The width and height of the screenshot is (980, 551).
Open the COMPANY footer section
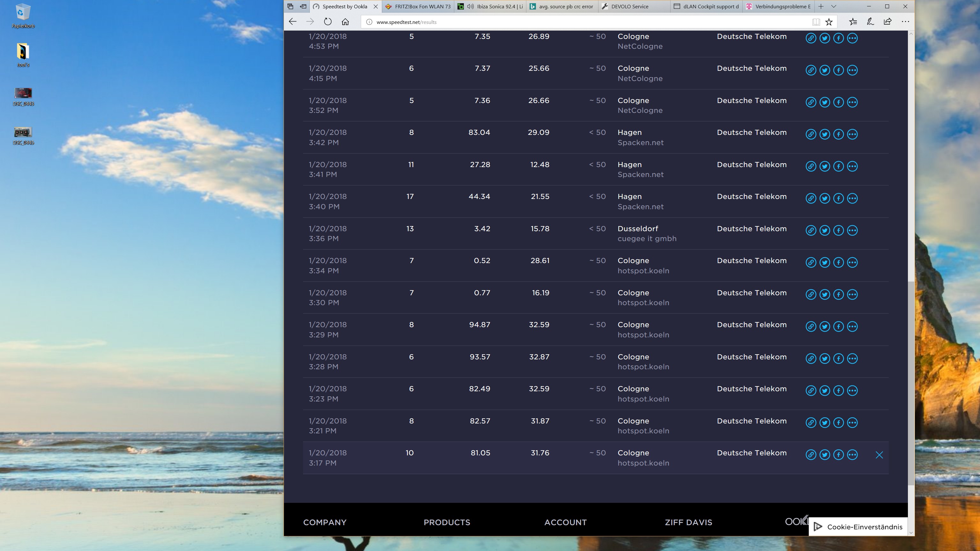tap(325, 523)
